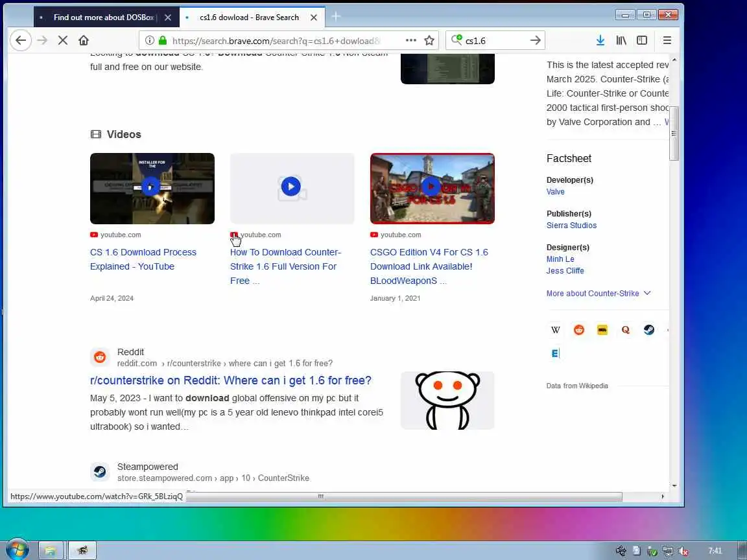The height and width of the screenshot is (560, 747).
Task: Open the r/counterstrike Reddit result title
Action: point(231,380)
